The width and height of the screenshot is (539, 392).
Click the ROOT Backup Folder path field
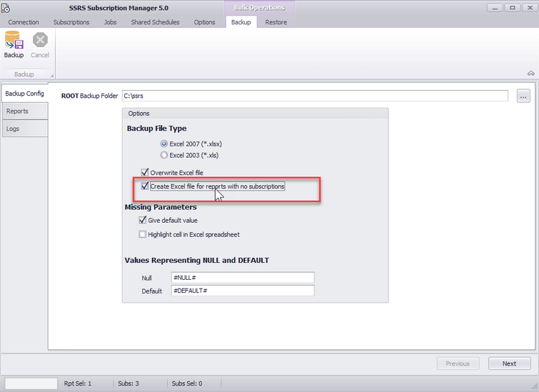(x=314, y=95)
